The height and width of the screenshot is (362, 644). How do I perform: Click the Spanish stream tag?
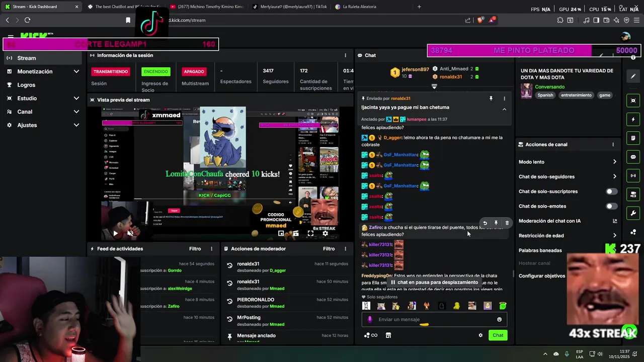coord(545,95)
